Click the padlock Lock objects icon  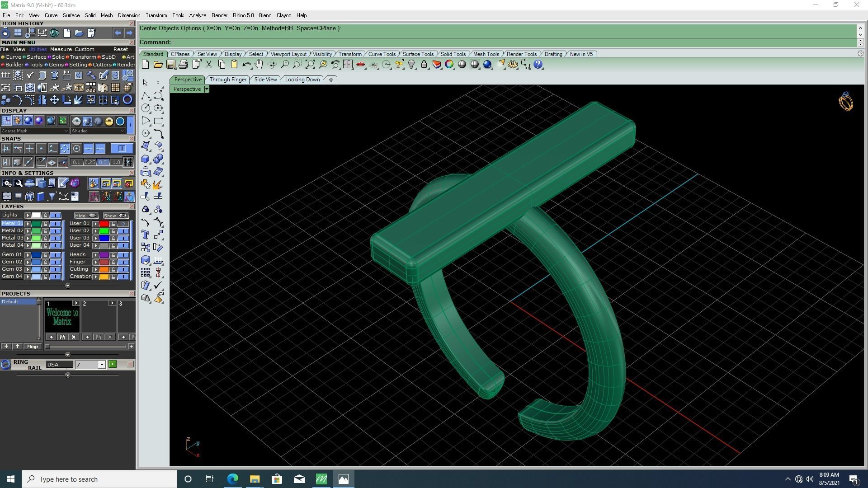(424, 65)
